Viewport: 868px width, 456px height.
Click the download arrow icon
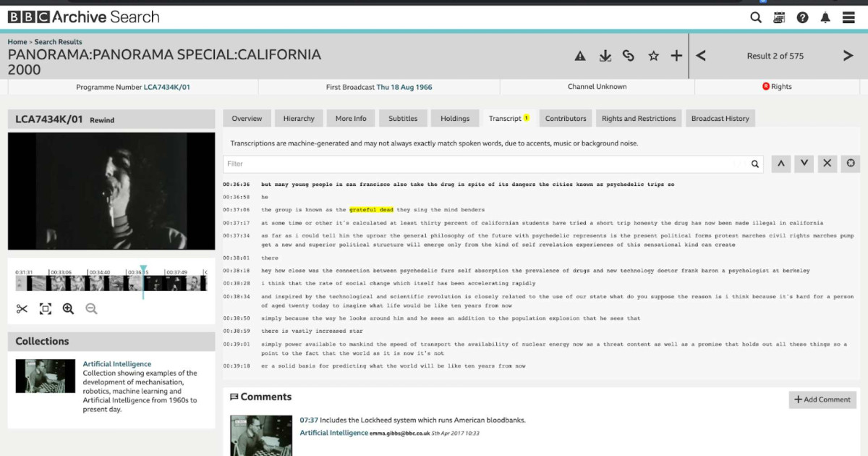coord(605,56)
